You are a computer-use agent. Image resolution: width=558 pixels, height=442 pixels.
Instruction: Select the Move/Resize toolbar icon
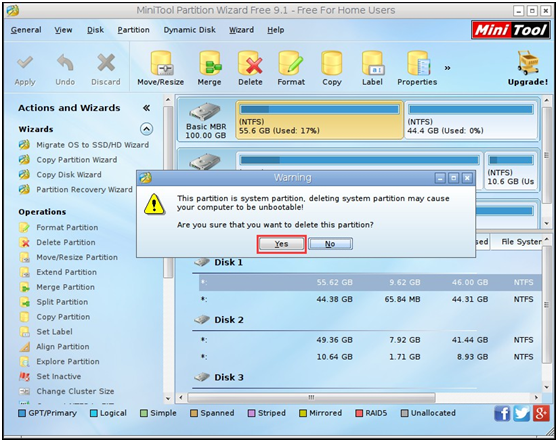[x=161, y=63]
